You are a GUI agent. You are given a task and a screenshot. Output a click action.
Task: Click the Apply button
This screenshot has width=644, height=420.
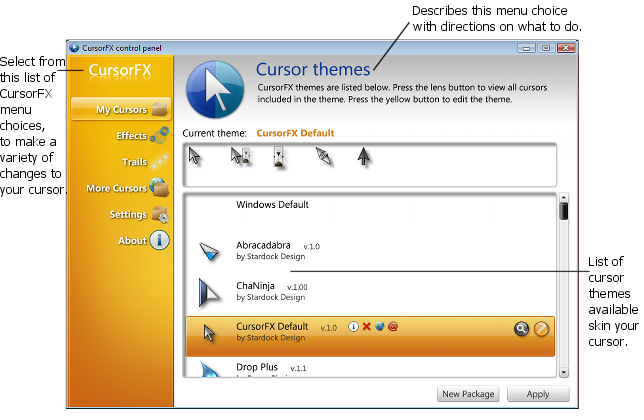click(538, 394)
